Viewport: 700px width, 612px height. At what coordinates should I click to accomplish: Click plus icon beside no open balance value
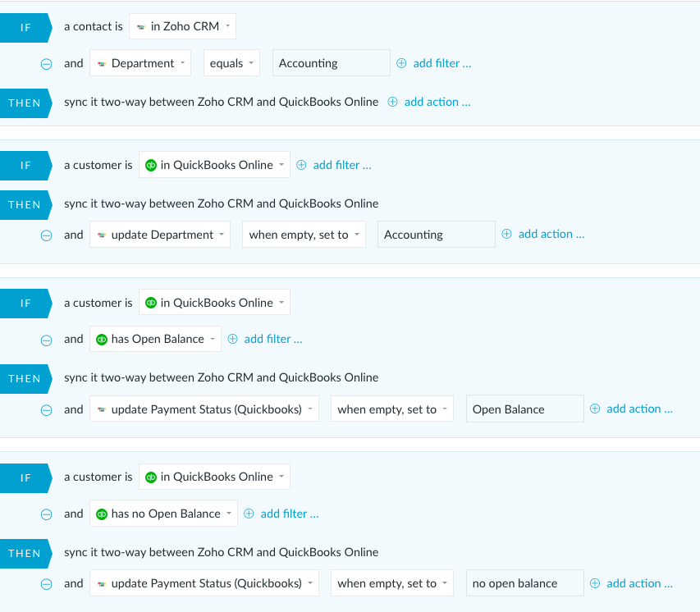(595, 583)
